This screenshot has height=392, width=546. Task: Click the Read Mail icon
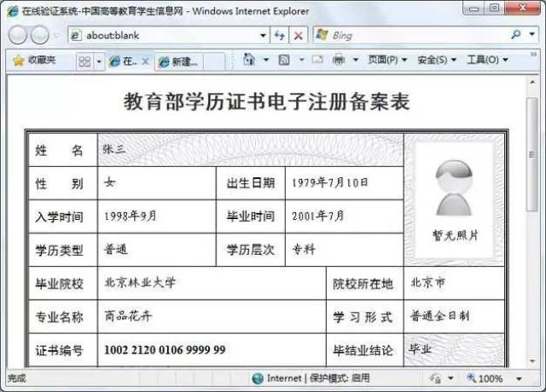317,60
